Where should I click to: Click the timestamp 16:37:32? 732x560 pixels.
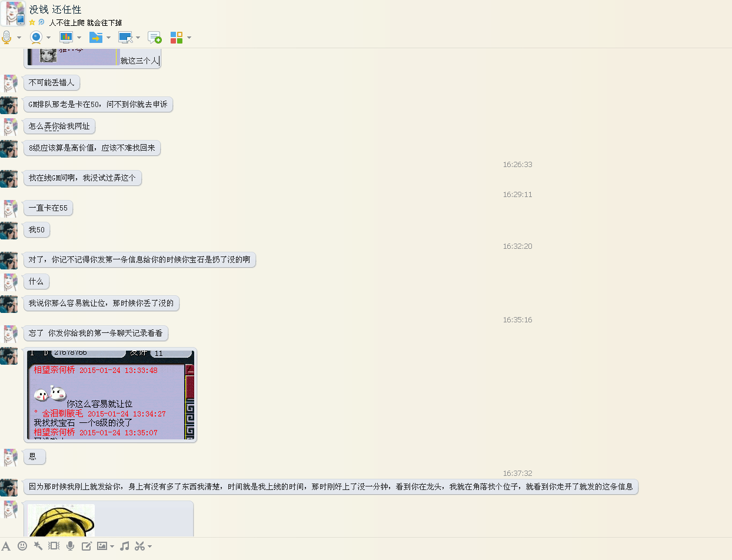point(517,474)
